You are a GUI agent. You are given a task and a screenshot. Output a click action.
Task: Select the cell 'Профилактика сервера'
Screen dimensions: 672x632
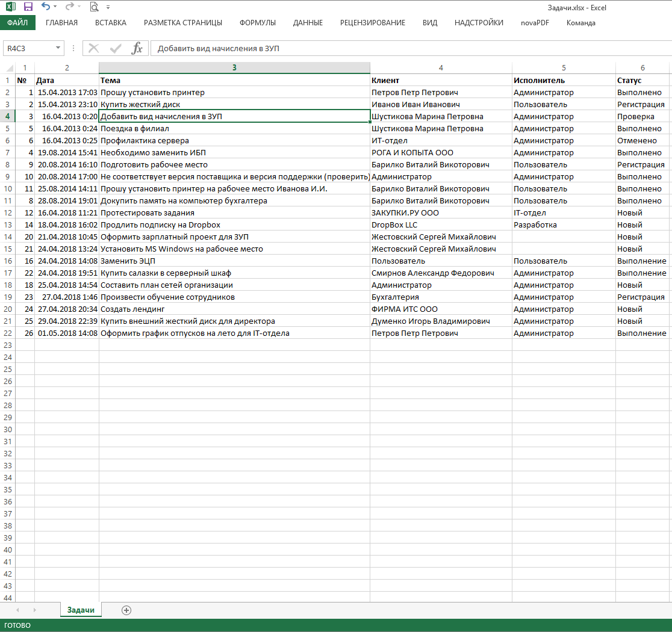point(234,140)
